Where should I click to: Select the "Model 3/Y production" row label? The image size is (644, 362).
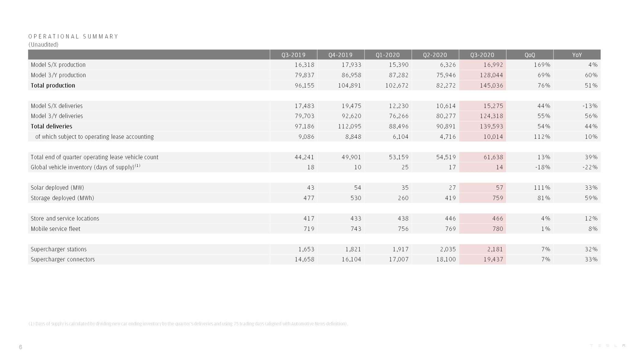[x=58, y=75]
